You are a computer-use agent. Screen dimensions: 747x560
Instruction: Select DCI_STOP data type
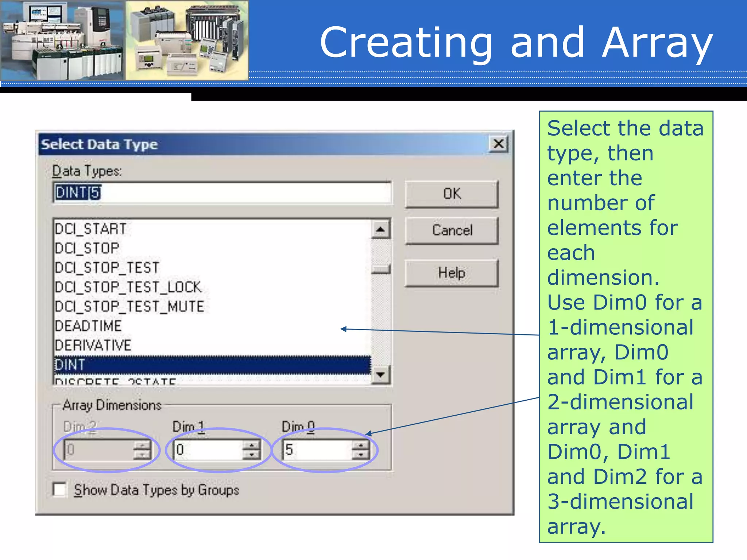212,248
